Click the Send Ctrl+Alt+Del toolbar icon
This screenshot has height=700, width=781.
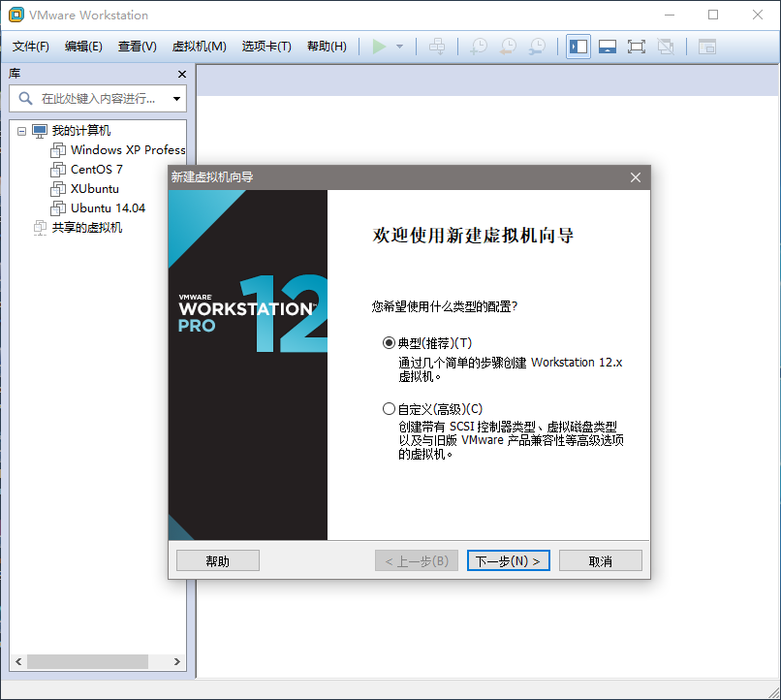coord(437,47)
